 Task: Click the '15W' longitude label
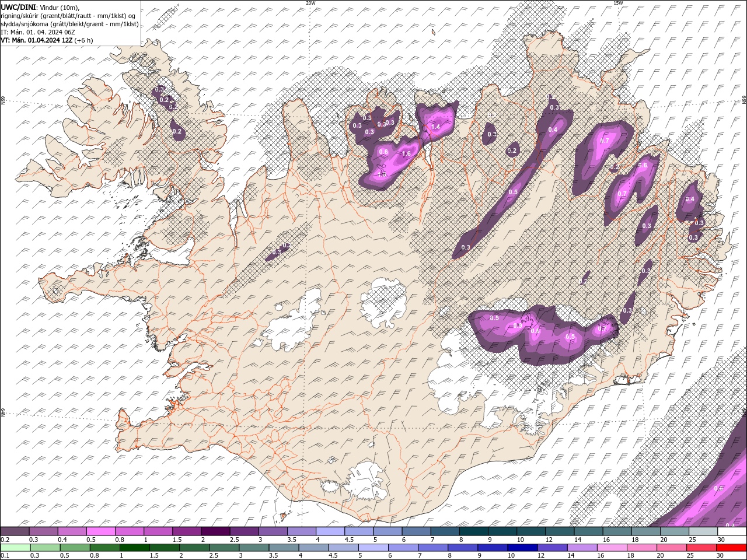(x=618, y=3)
